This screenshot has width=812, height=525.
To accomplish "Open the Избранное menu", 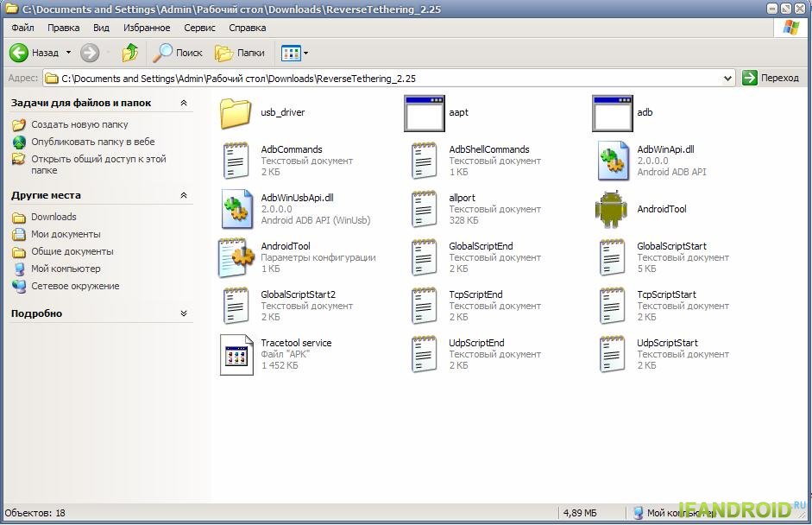I will pos(147,28).
